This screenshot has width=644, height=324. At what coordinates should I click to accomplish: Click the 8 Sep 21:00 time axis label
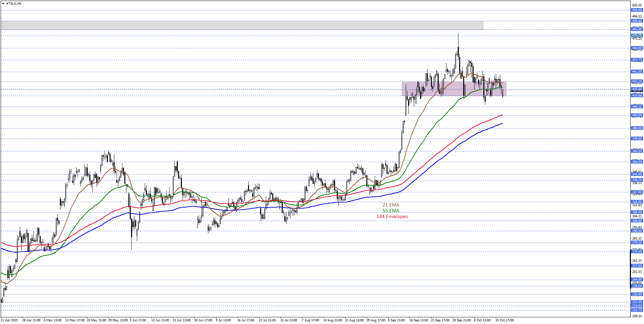tap(396, 320)
